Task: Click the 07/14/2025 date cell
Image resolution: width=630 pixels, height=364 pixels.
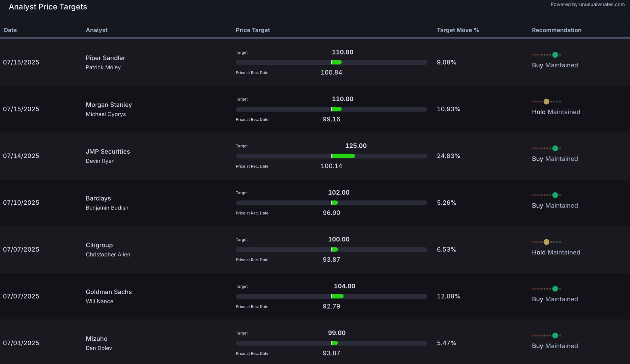Action: click(21, 156)
